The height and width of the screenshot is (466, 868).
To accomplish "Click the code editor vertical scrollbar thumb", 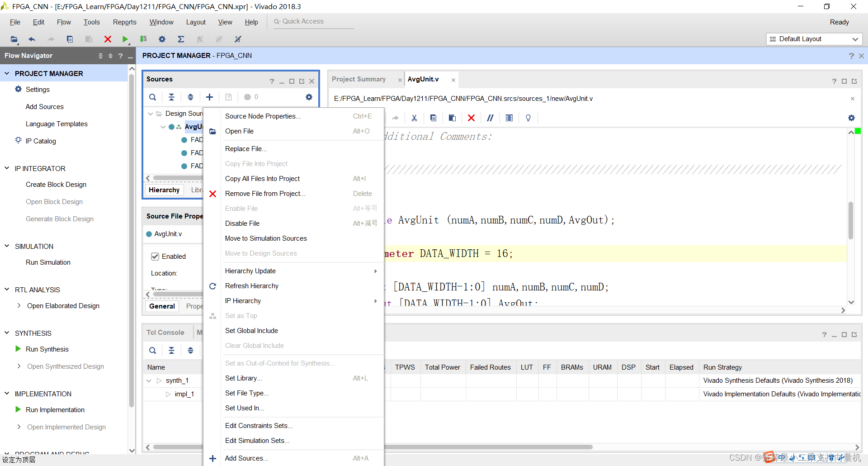I will (x=851, y=220).
